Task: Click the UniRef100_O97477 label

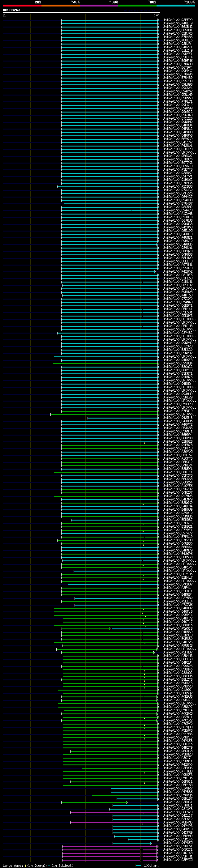Action: point(178,534)
